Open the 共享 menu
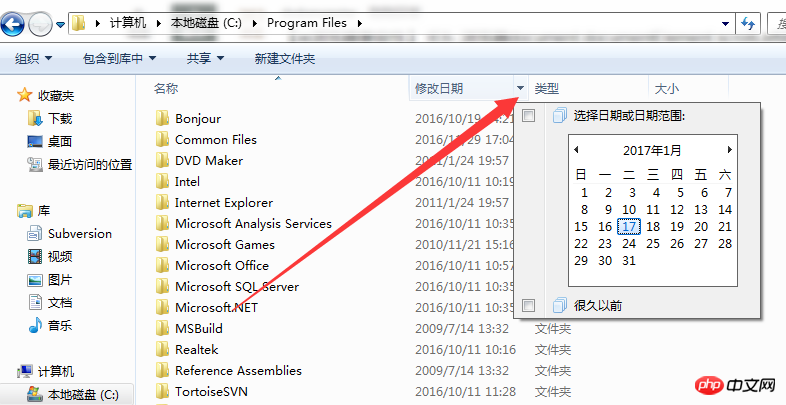This screenshot has width=786, height=405. coord(205,59)
